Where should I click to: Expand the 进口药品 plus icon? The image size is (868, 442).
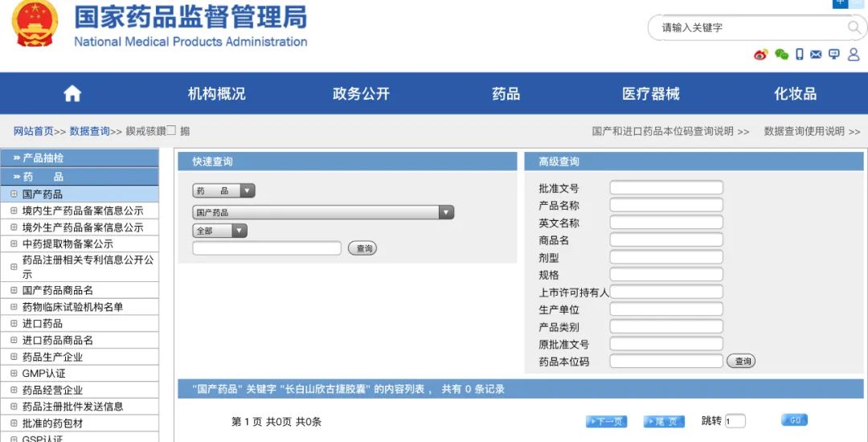tap(14, 324)
